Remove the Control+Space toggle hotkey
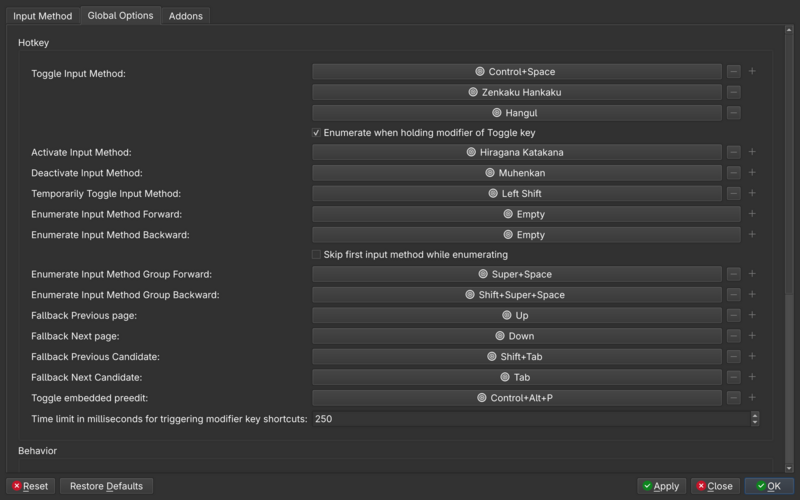Screen dimensions: 800x500 (734, 71)
